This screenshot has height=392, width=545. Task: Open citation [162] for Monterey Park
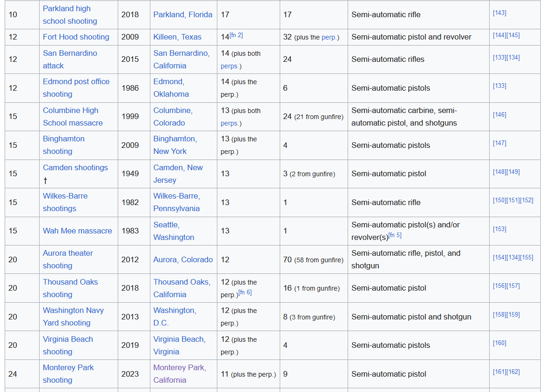click(513, 372)
